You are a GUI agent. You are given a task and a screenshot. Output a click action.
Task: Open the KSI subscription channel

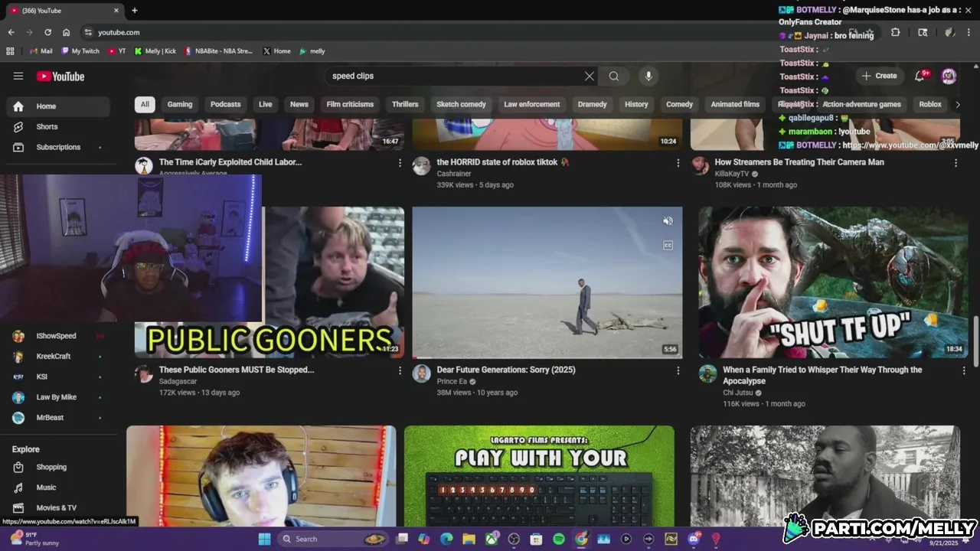pyautogui.click(x=57, y=377)
